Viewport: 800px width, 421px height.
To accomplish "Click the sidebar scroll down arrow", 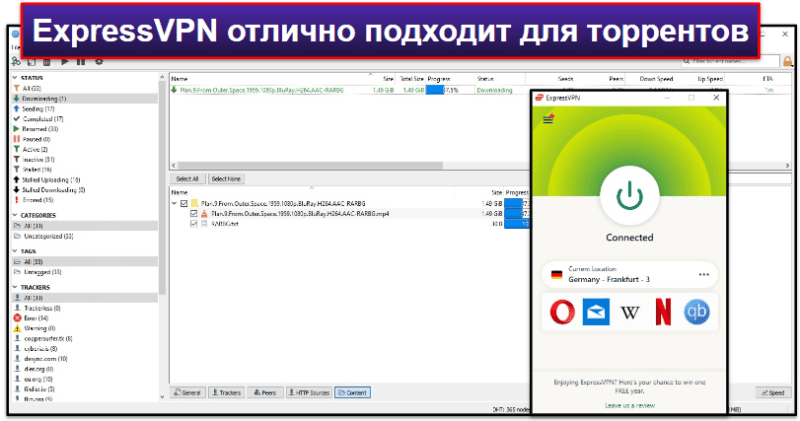I will click(x=162, y=397).
